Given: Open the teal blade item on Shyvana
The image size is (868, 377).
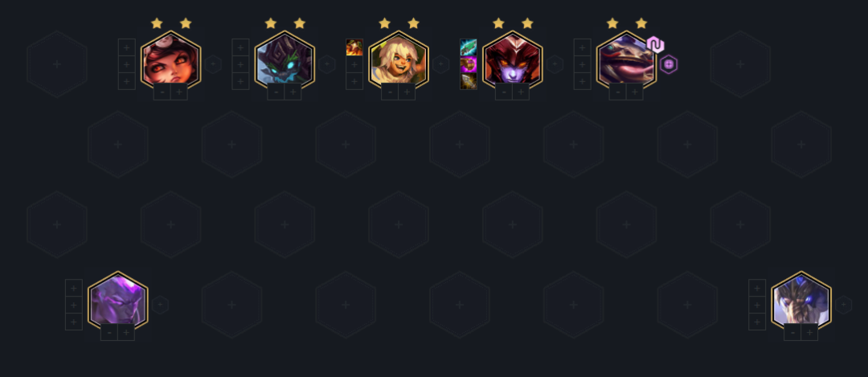Looking at the screenshot, I should click(469, 47).
